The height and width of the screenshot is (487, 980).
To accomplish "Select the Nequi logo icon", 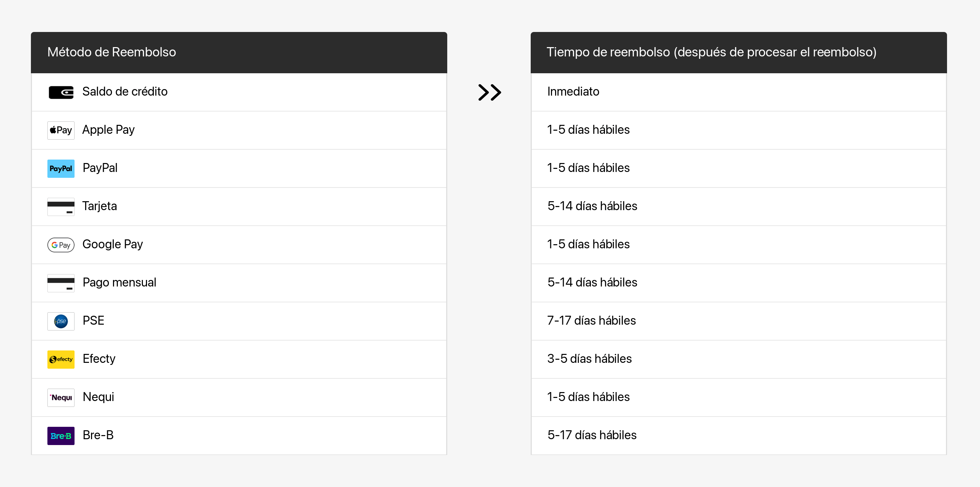I will tap(61, 398).
